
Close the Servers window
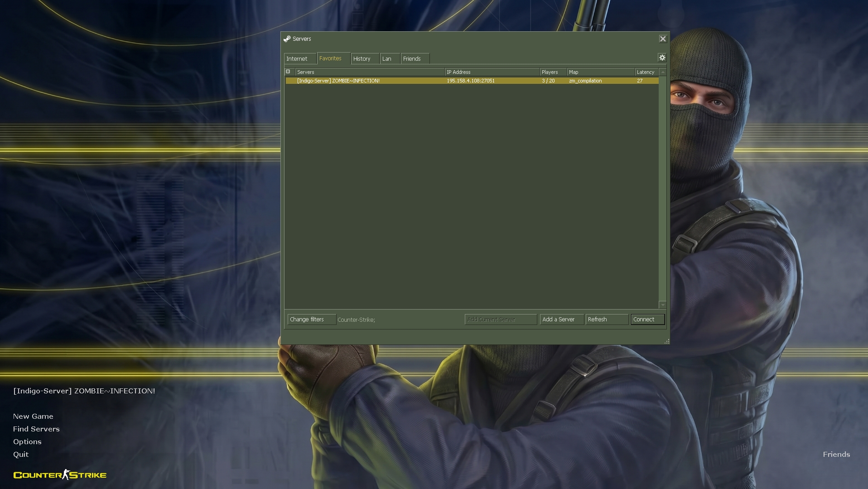[x=663, y=39]
